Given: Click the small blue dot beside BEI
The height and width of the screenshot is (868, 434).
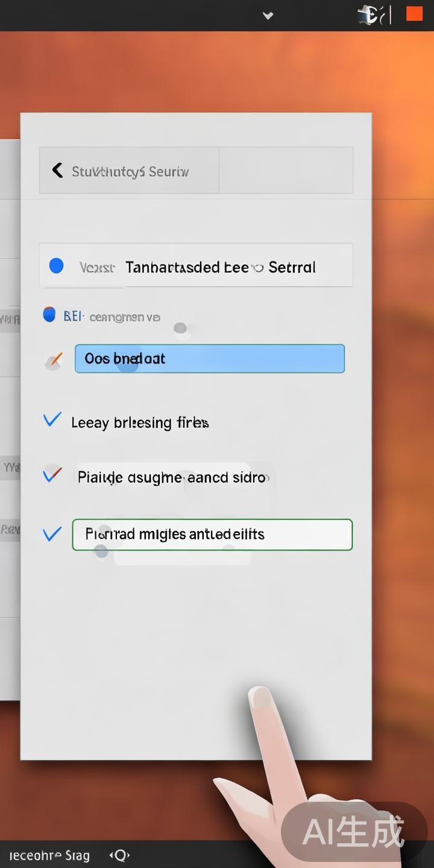Looking at the screenshot, I should (x=49, y=315).
